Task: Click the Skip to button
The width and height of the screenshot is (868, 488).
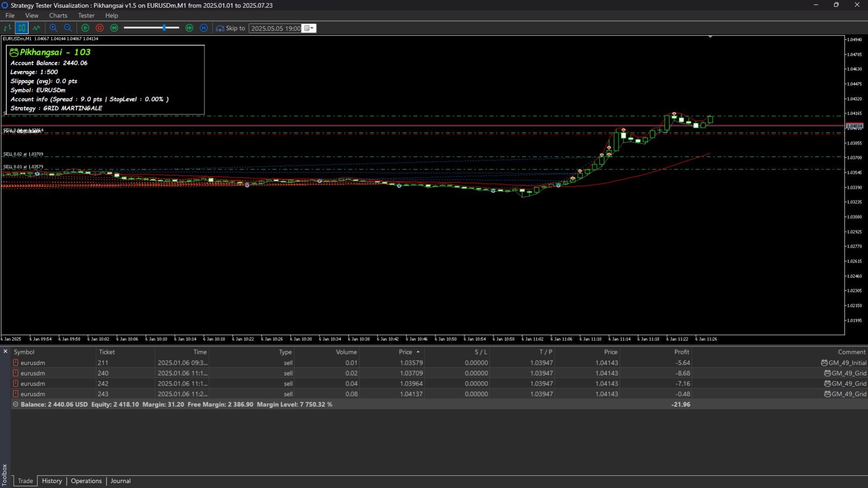Action: pyautogui.click(x=231, y=28)
